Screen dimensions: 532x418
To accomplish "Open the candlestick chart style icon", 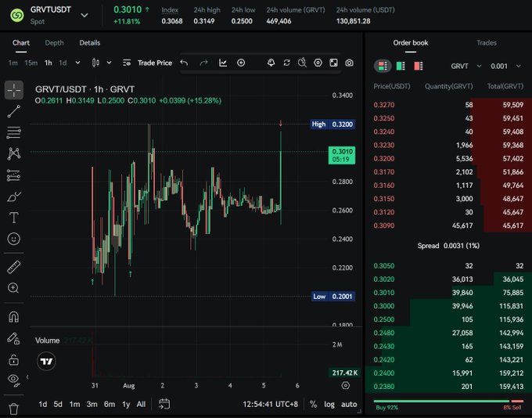I will pyautogui.click(x=95, y=63).
